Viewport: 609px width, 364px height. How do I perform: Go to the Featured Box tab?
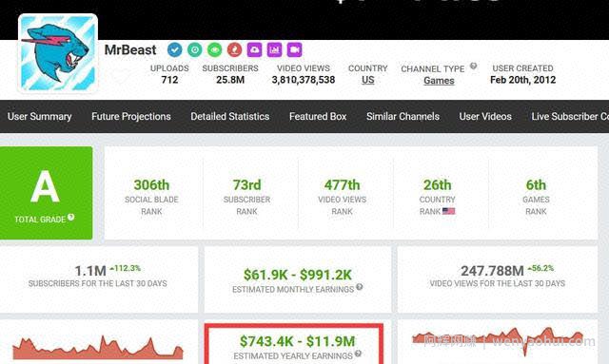tap(318, 116)
